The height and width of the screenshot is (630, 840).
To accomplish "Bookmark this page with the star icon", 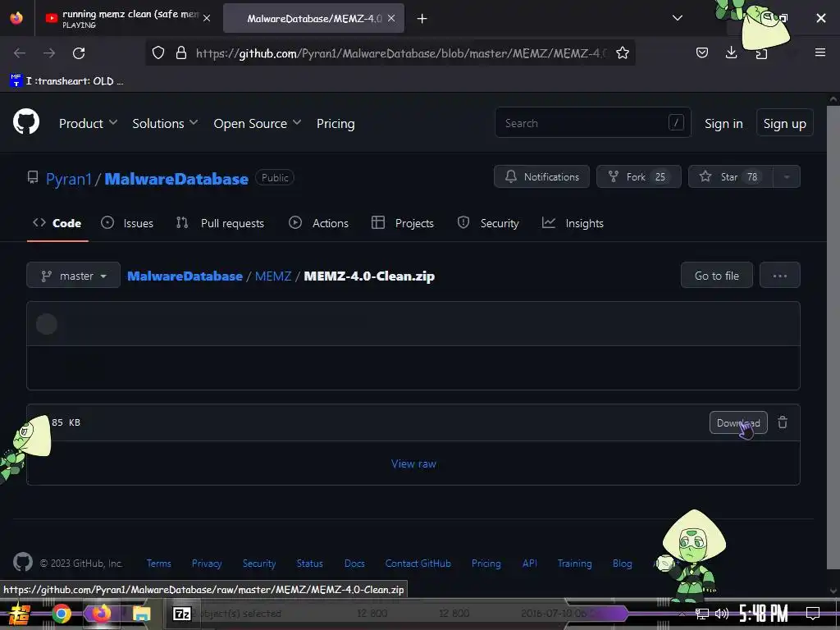I will (622, 52).
